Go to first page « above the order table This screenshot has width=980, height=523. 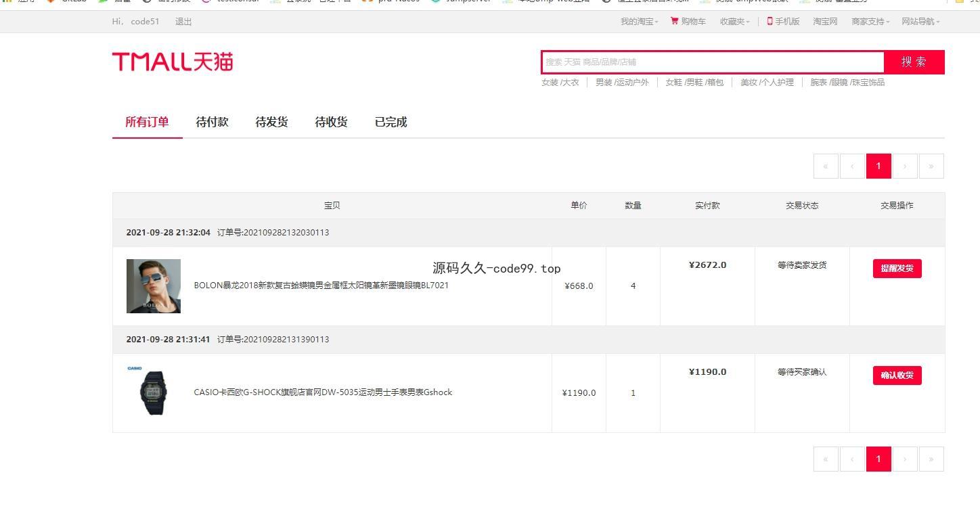pyautogui.click(x=826, y=166)
